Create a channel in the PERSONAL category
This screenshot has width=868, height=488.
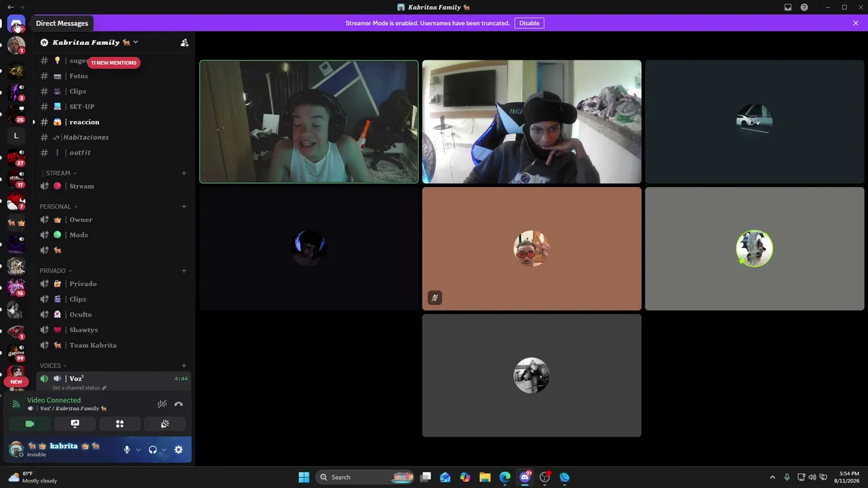coord(184,206)
